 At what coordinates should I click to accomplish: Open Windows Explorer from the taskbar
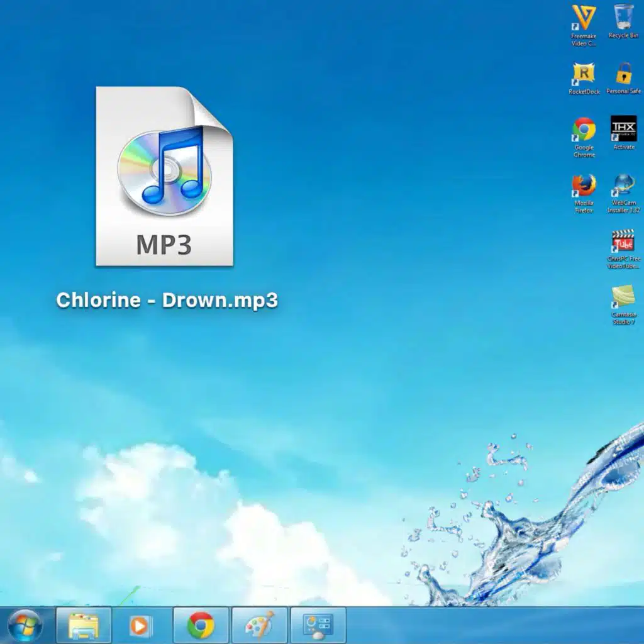pyautogui.click(x=84, y=626)
